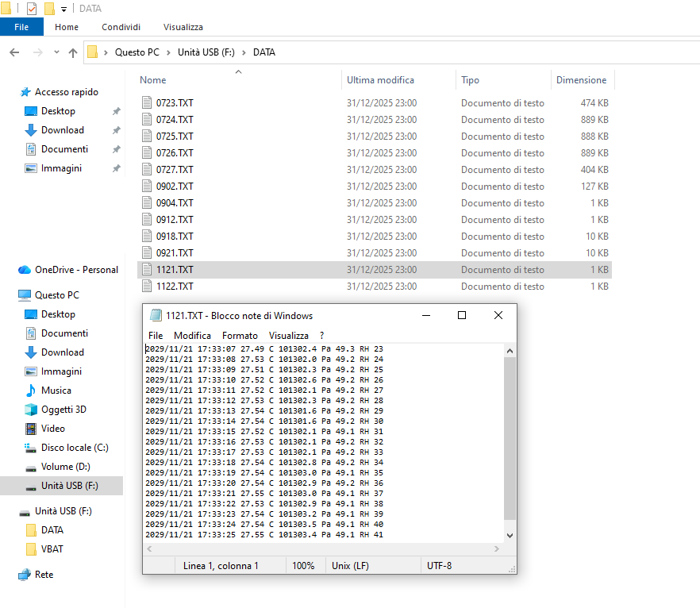Click the pinned Immagini icon in quick access
Screen dimensions: 700x608
tap(31, 168)
